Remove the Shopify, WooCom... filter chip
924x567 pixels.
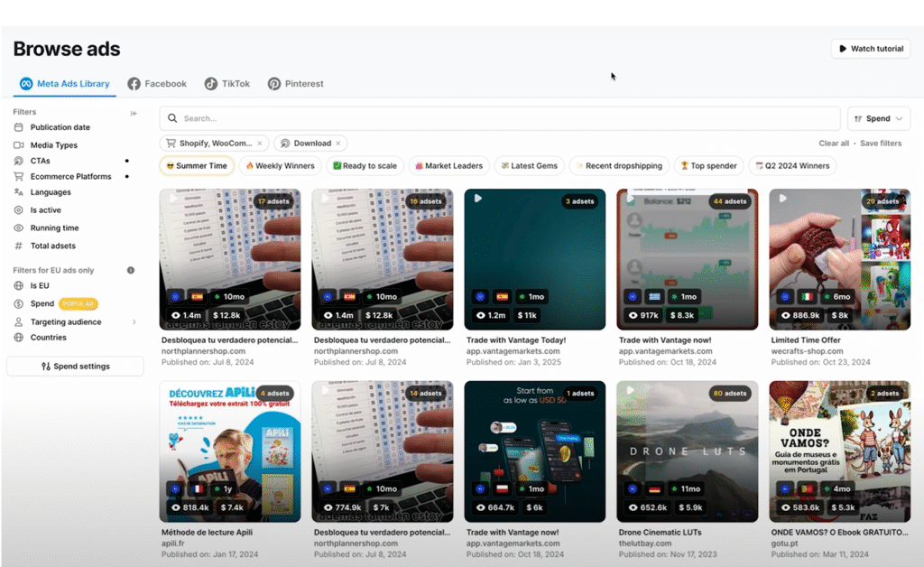260,144
